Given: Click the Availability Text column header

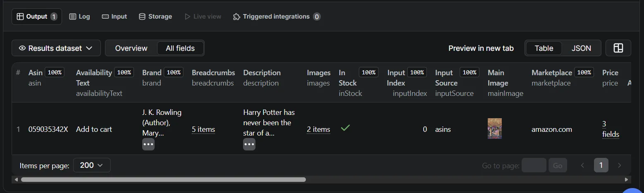Looking at the screenshot, I should click(x=105, y=83).
